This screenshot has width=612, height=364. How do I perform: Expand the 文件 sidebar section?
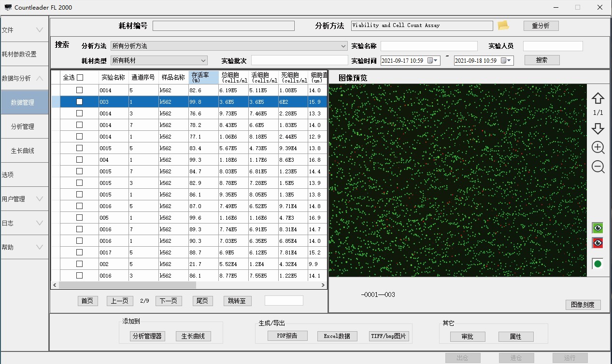tap(24, 30)
